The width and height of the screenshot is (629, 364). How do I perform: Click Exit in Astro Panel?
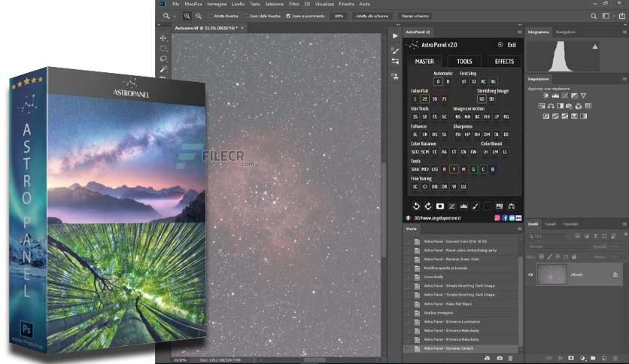coord(512,45)
